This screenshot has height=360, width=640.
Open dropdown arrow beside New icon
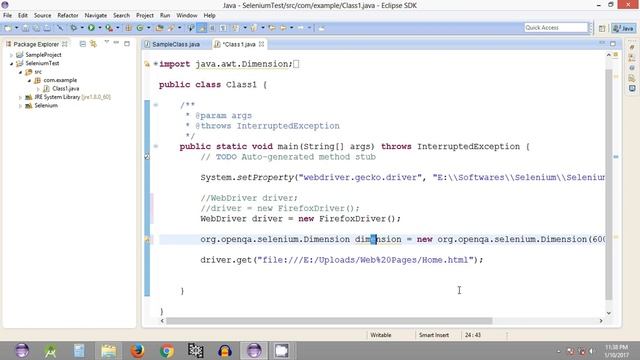click(x=17, y=28)
